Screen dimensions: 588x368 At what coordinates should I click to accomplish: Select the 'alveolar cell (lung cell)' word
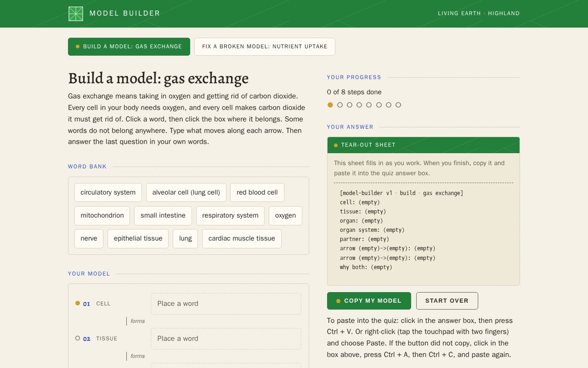[x=186, y=192]
